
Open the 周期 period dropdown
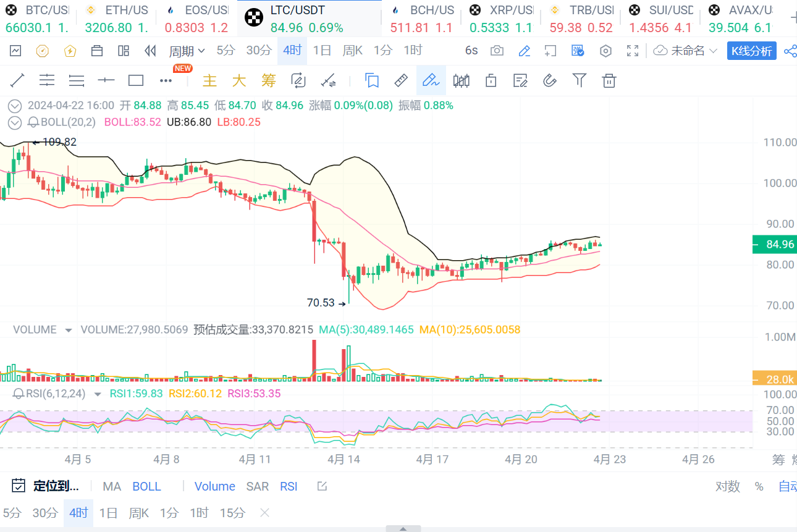pyautogui.click(x=187, y=51)
